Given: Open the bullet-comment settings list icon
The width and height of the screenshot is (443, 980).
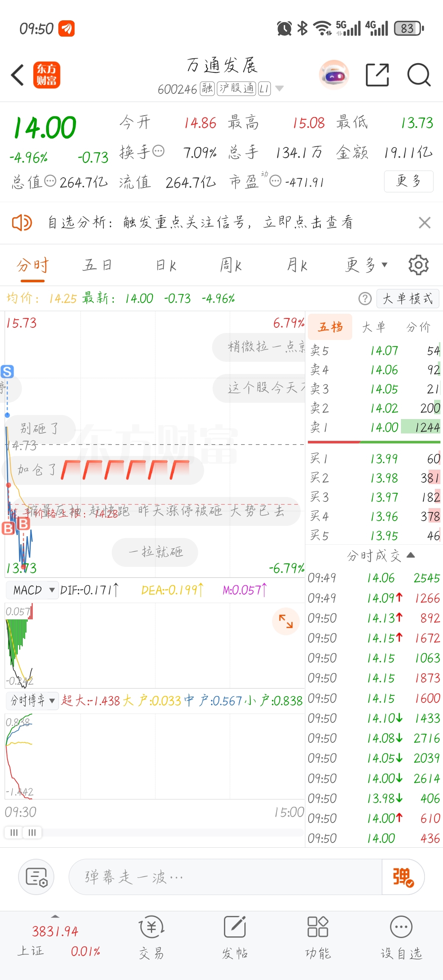Looking at the screenshot, I should click(x=36, y=877).
